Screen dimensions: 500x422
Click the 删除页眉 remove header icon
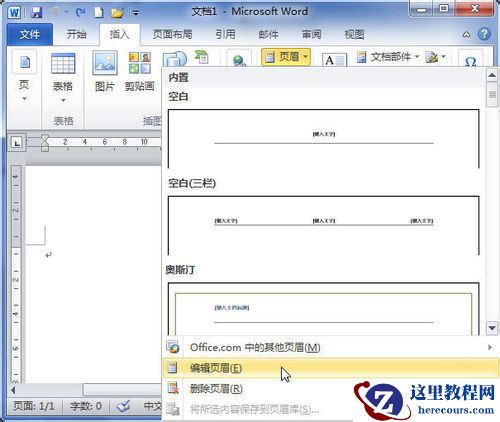click(173, 388)
